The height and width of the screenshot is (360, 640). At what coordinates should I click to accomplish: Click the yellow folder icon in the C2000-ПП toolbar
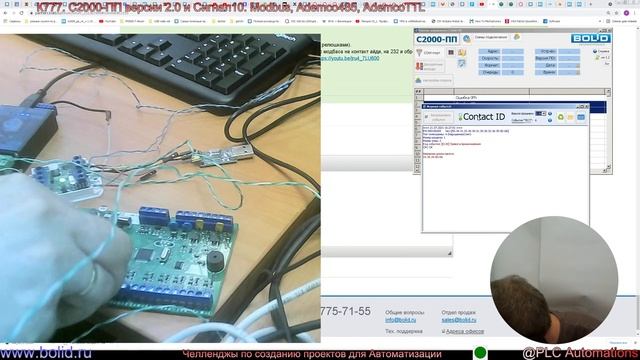click(x=462, y=52)
